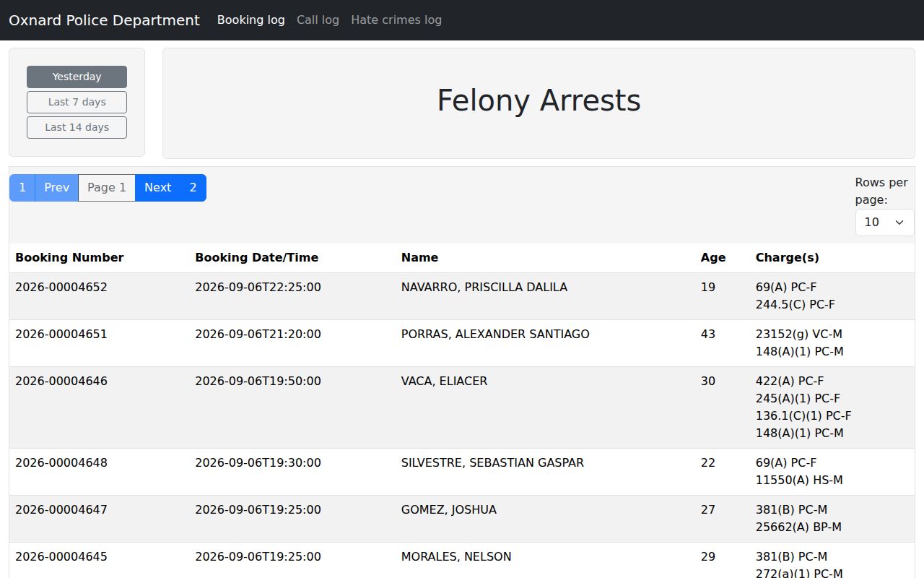924x578 pixels.
Task: Click age 22 in Silvestre row
Action: click(707, 463)
